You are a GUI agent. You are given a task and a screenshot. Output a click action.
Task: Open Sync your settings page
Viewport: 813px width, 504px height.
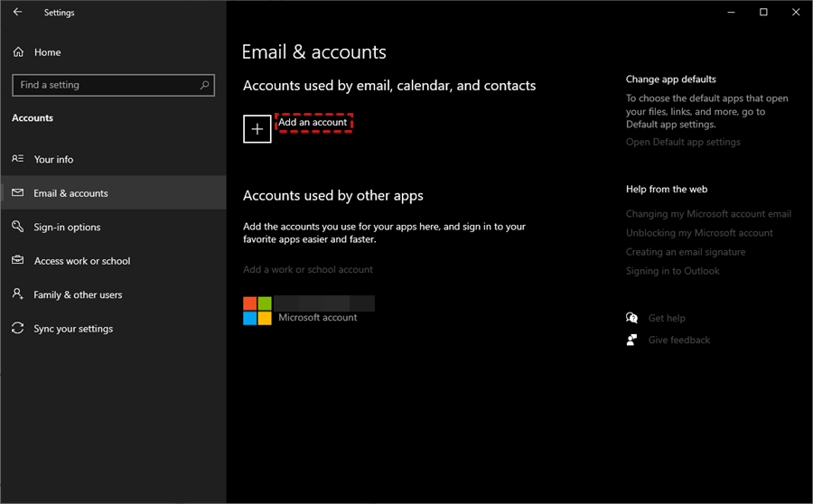click(x=73, y=329)
